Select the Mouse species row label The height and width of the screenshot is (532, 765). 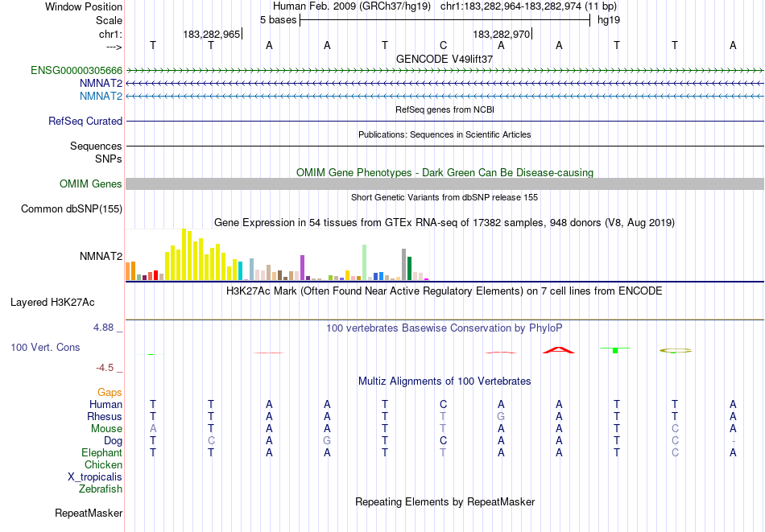pos(106,429)
